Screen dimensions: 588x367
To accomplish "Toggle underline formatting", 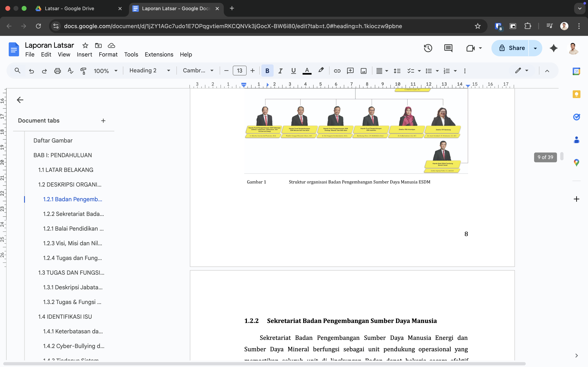I will click(x=293, y=71).
